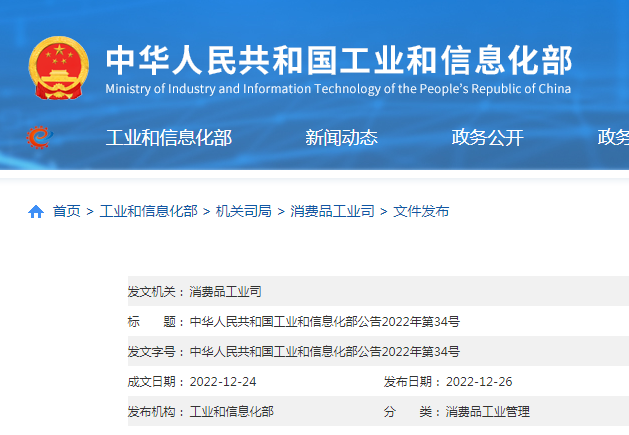This screenshot has height=435, width=629.
Task: Click the blue home icon in breadcrumb
Action: pyautogui.click(x=36, y=211)
